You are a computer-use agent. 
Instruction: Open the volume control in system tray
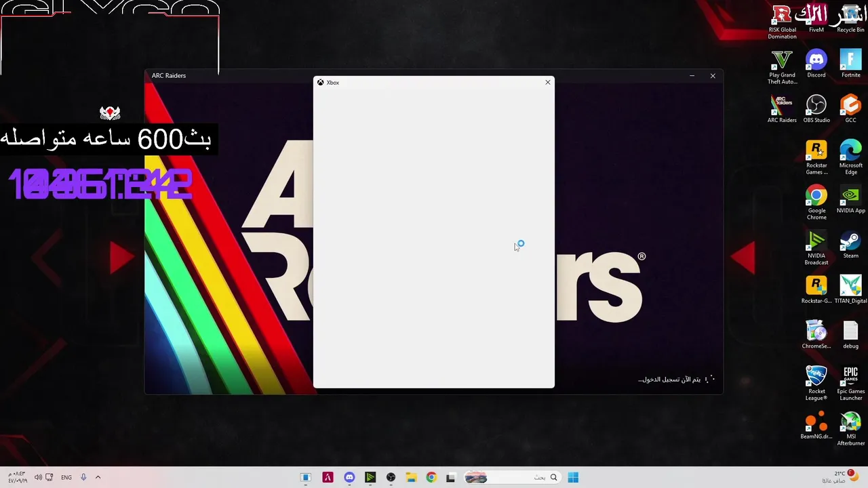[x=38, y=477]
